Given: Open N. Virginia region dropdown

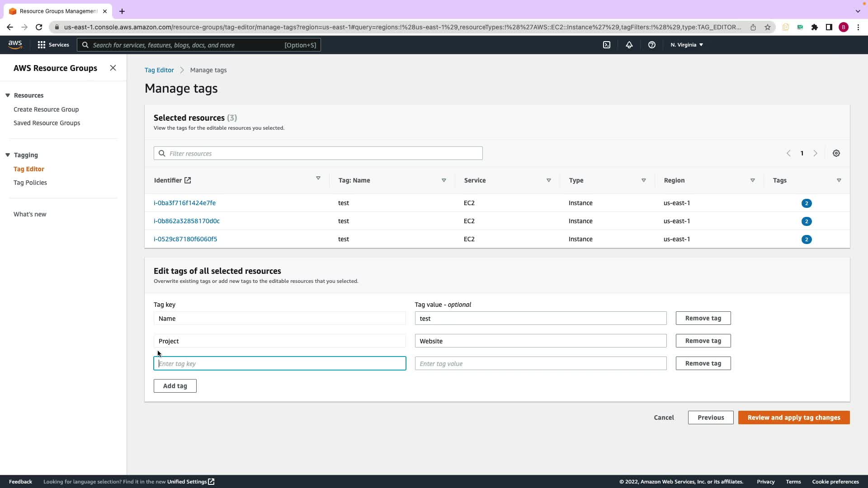Looking at the screenshot, I should tap(686, 45).
